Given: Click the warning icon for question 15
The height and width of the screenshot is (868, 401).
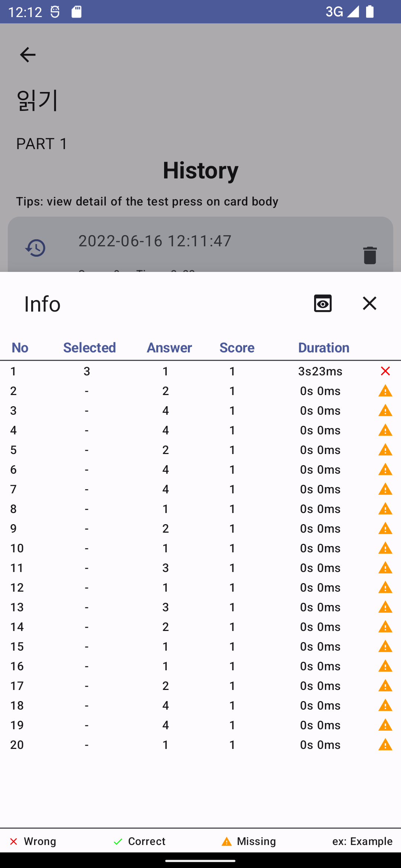Looking at the screenshot, I should click(x=385, y=647).
